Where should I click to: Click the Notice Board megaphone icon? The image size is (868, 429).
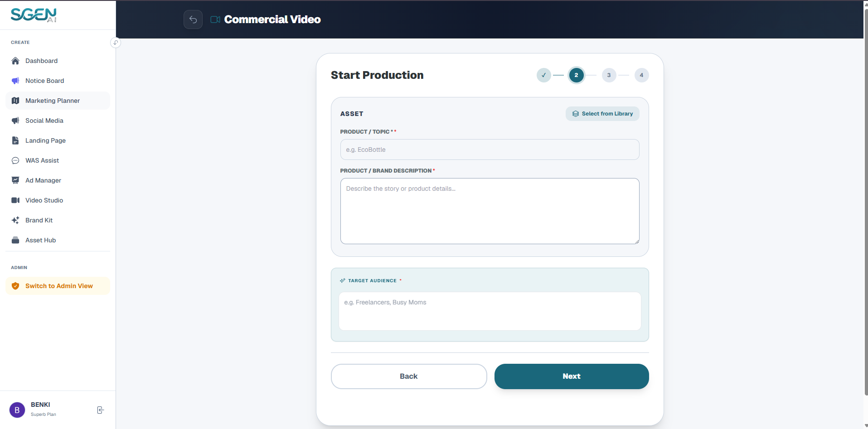click(x=15, y=81)
